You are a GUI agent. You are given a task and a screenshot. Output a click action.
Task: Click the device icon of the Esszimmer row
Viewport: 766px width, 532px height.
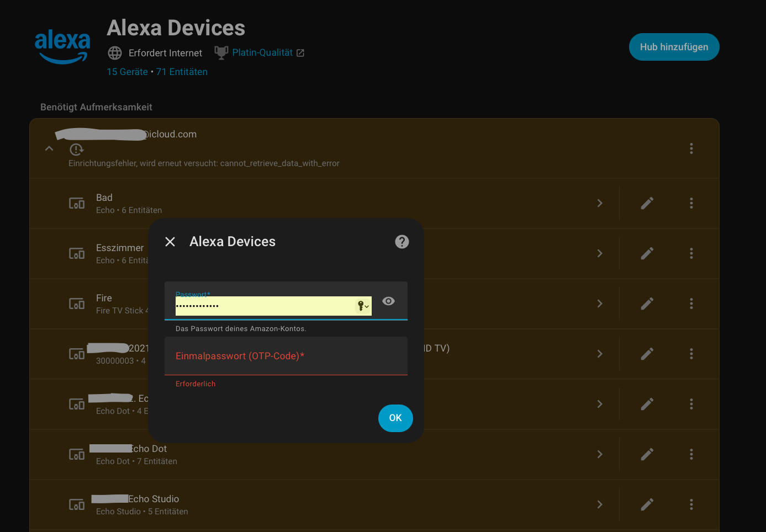tap(77, 254)
